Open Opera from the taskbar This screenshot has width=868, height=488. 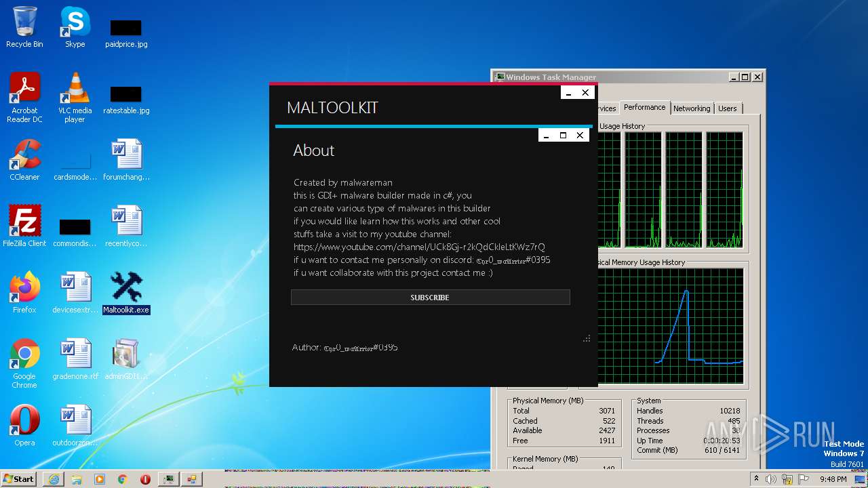click(x=145, y=479)
